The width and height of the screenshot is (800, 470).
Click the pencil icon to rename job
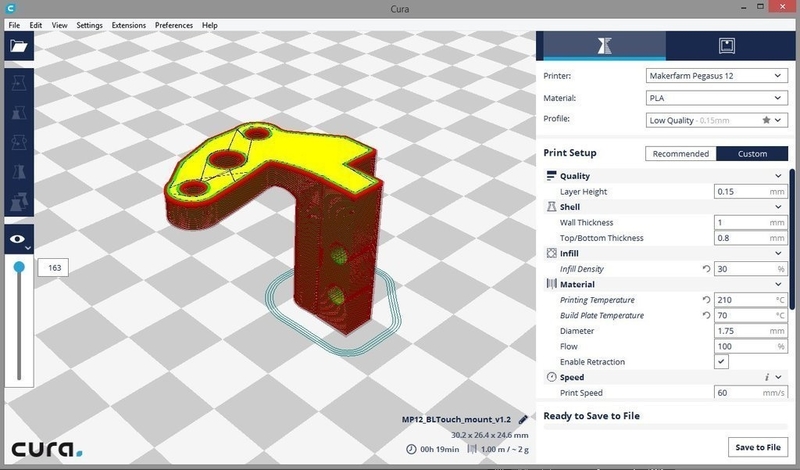tap(523, 420)
